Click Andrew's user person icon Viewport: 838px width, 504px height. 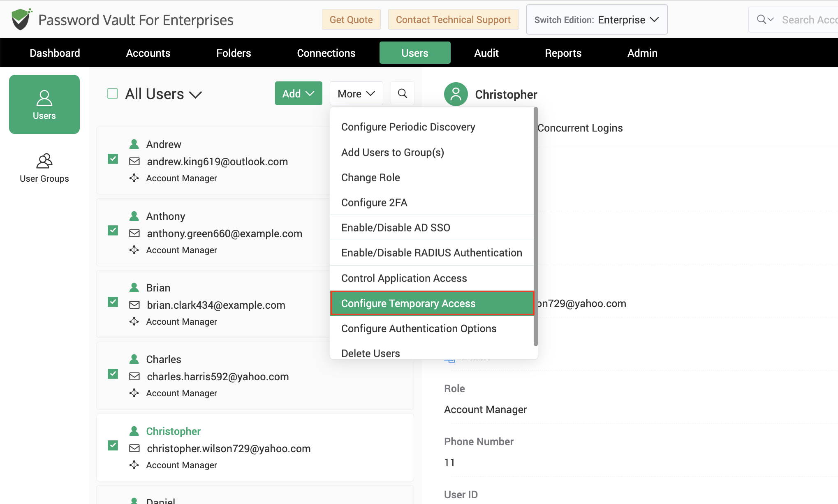(134, 144)
